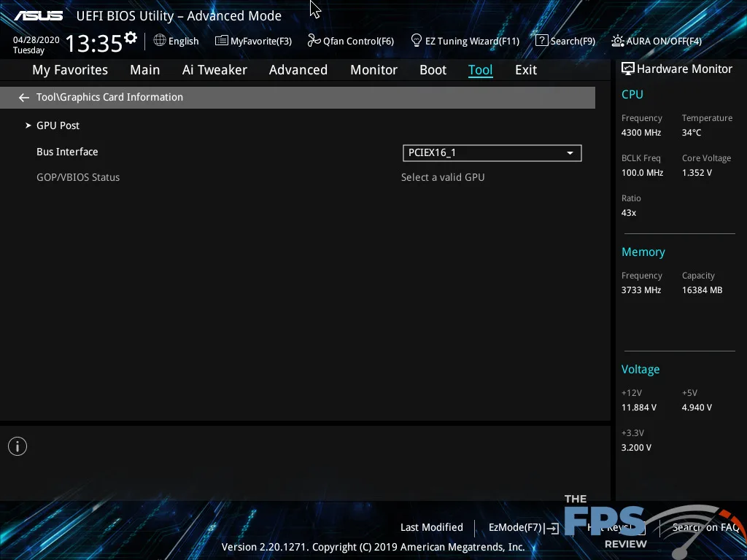Click the Tool\Graphics Card Information breadcrumb

tap(109, 97)
